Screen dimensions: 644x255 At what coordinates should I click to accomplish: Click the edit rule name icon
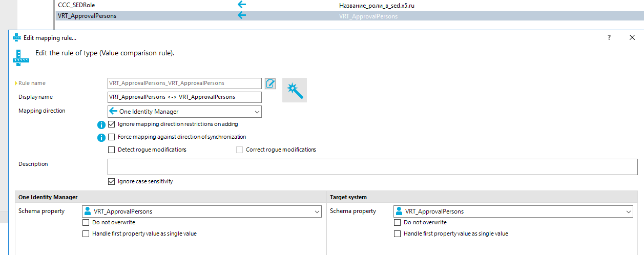pos(271,83)
